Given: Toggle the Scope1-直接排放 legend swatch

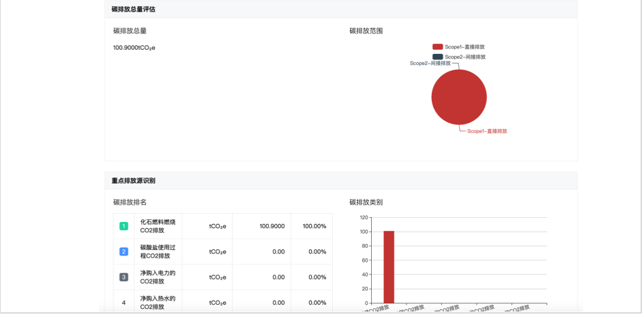Looking at the screenshot, I should tap(437, 47).
